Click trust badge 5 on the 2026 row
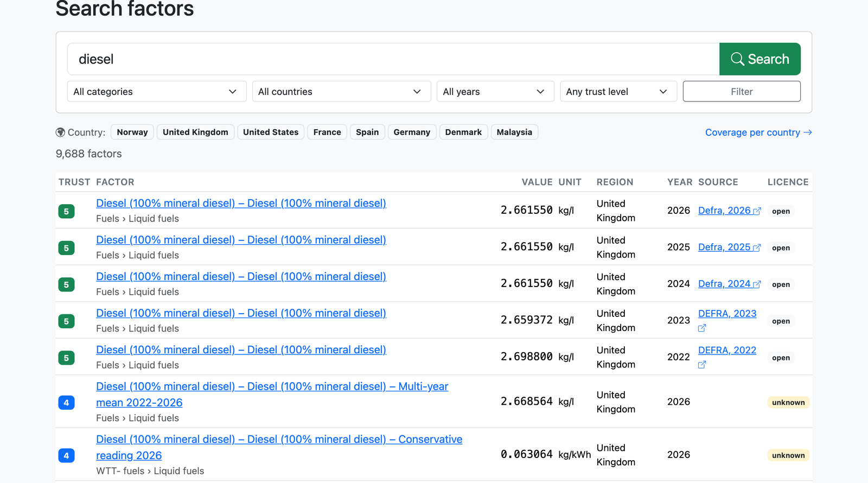The height and width of the screenshot is (483, 868). (x=66, y=211)
